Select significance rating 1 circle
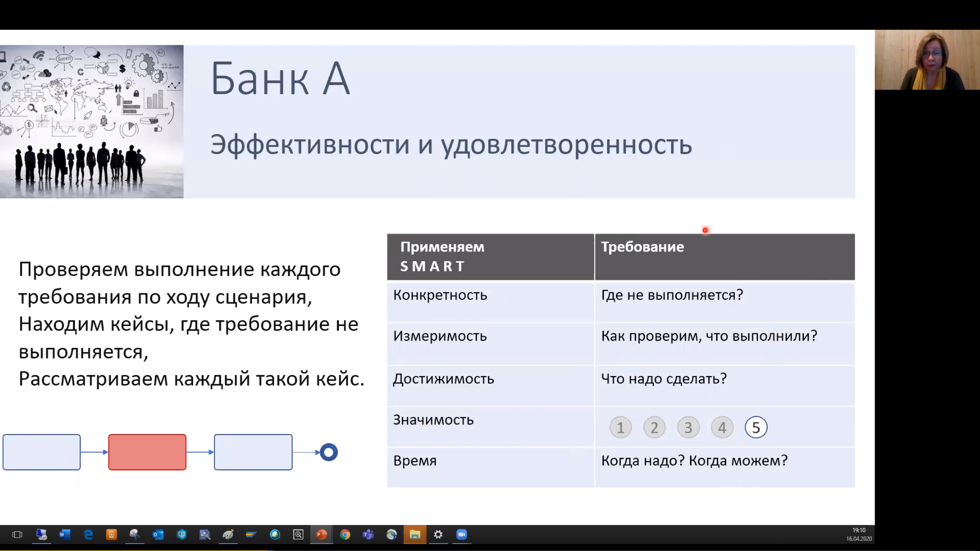The width and height of the screenshot is (980, 551). [x=620, y=428]
